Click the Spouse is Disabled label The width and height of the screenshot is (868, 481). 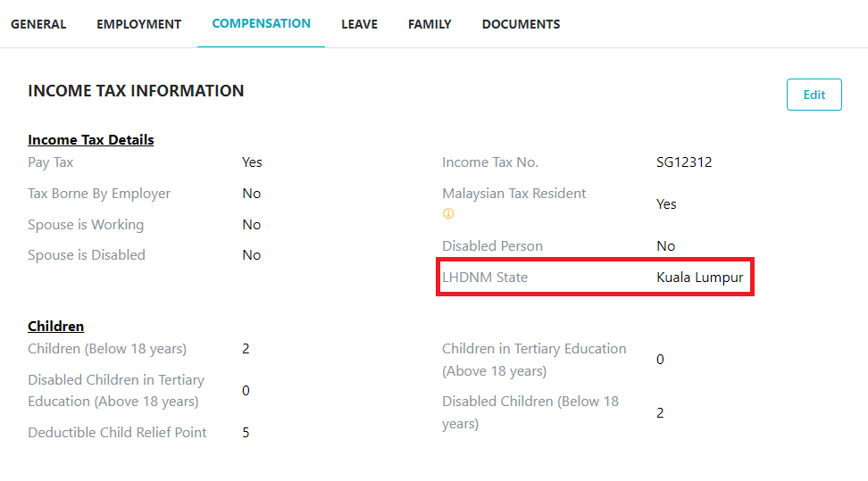(x=87, y=255)
